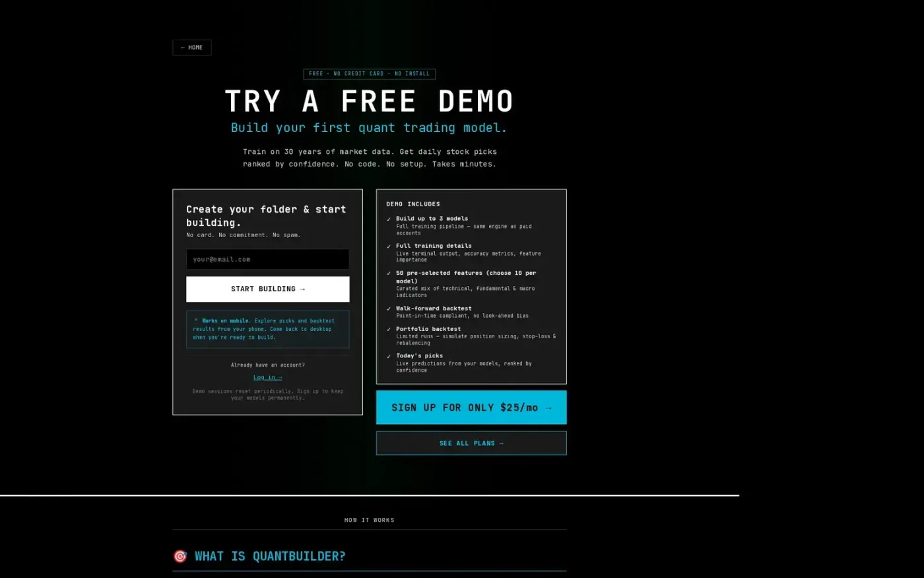This screenshot has width=924, height=578.
Task: Click 'Already have an account?' text
Action: pyautogui.click(x=267, y=365)
